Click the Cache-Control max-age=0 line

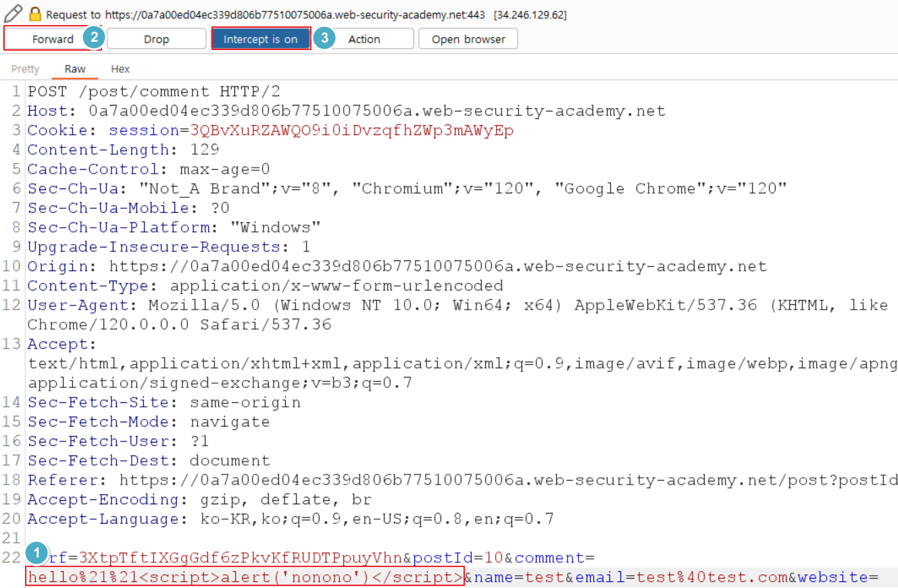tap(149, 170)
